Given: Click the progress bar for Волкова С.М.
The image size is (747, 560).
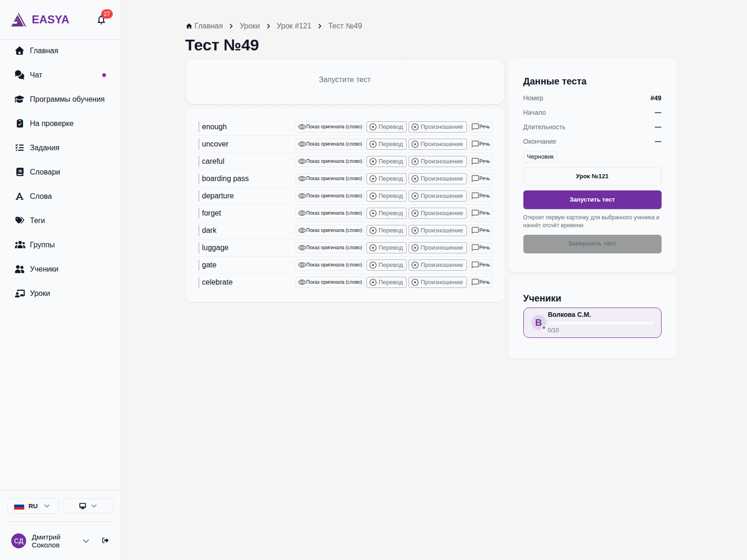Looking at the screenshot, I should (600, 323).
